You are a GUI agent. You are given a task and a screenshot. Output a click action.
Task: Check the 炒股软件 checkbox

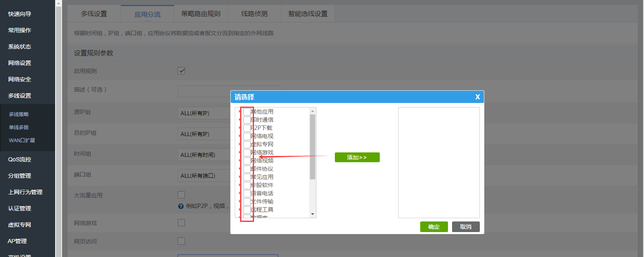click(x=247, y=185)
